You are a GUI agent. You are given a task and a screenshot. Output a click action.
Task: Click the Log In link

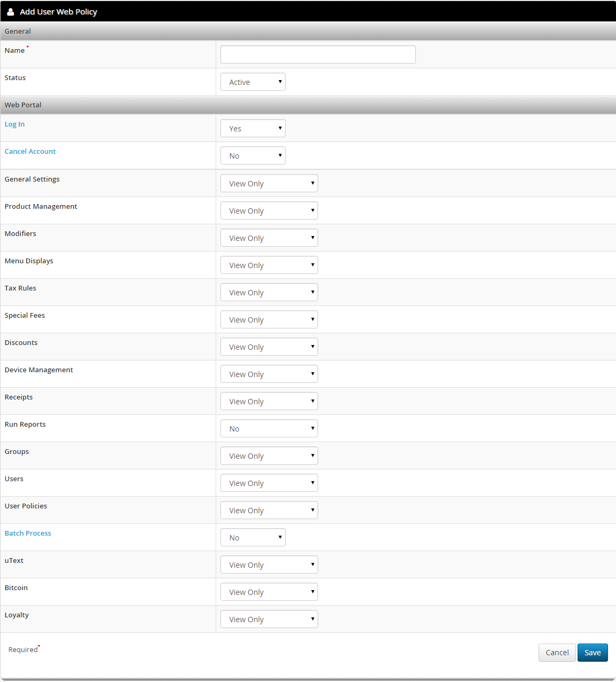point(14,124)
